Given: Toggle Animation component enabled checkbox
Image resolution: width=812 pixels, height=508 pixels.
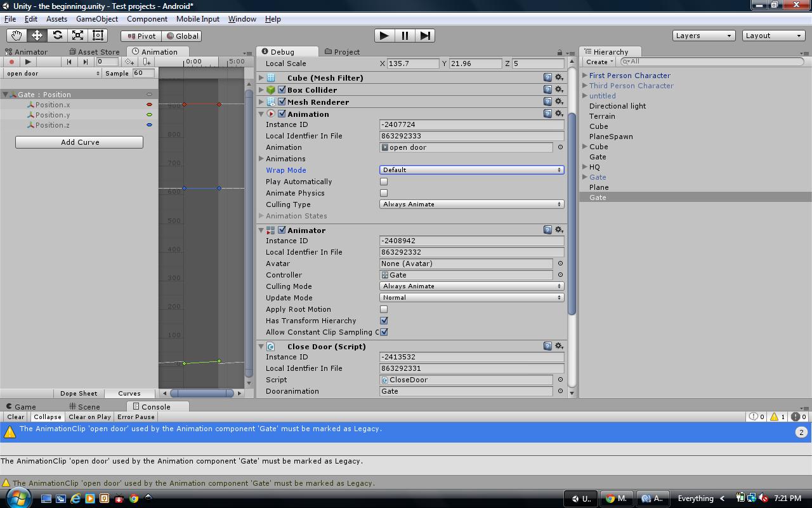Looking at the screenshot, I should [282, 114].
